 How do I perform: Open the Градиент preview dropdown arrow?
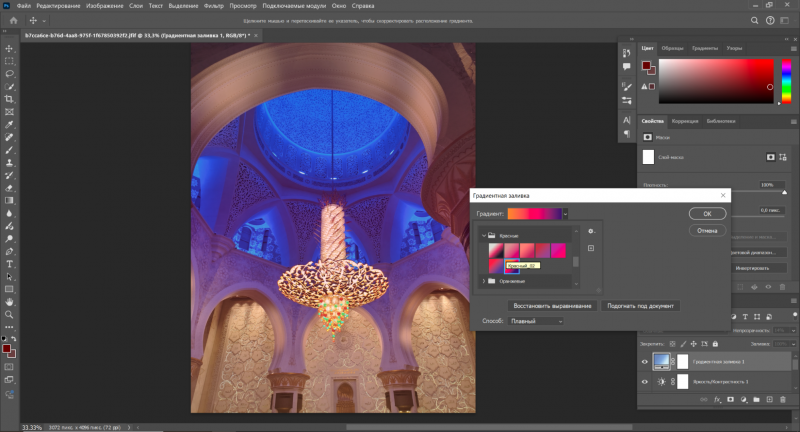click(x=565, y=213)
